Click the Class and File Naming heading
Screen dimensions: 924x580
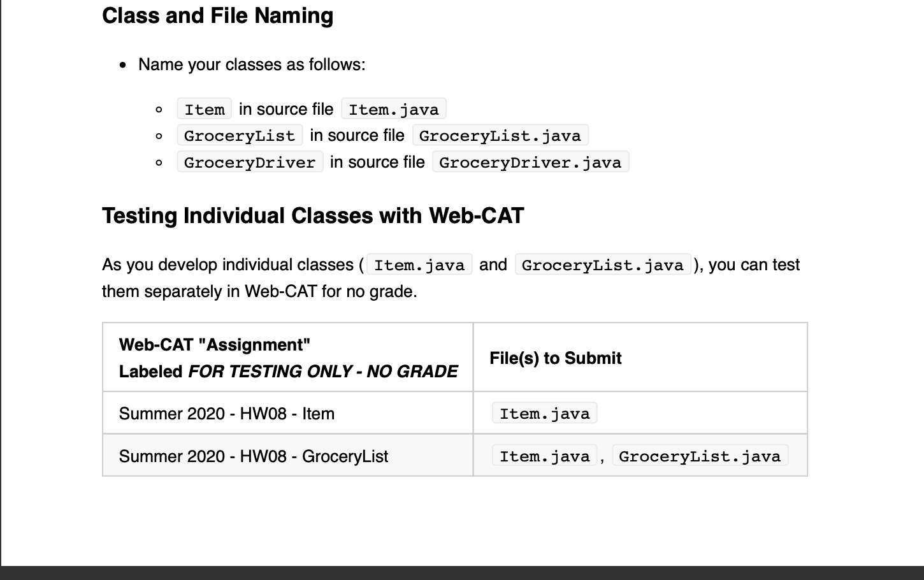[x=217, y=15]
